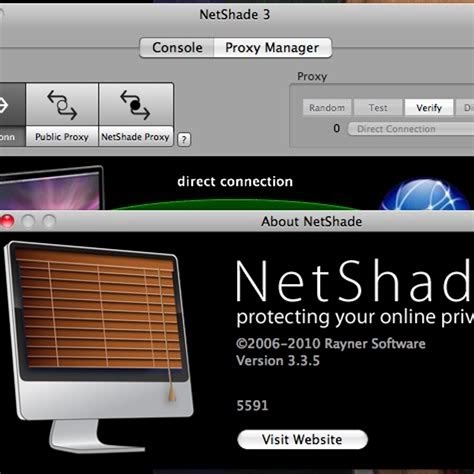Click the 5591 serial number text
The image size is (474, 474).
[x=252, y=406]
